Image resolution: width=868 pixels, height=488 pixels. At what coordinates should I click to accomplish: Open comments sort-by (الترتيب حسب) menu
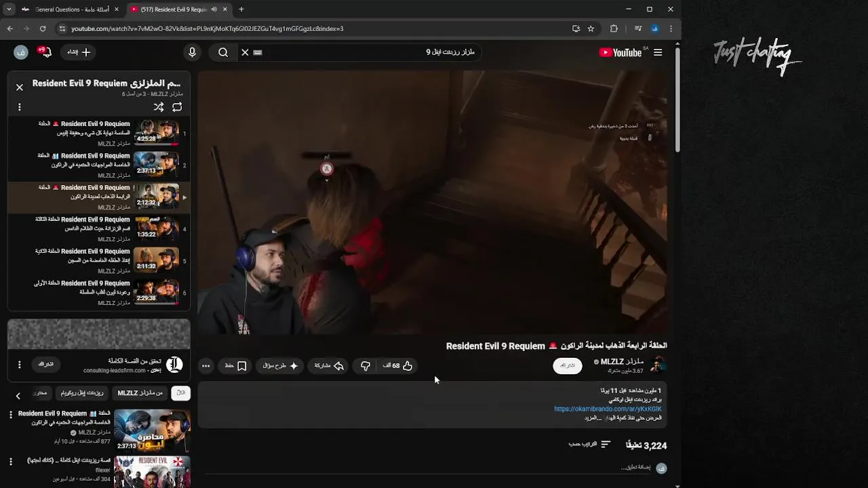pyautogui.click(x=590, y=445)
